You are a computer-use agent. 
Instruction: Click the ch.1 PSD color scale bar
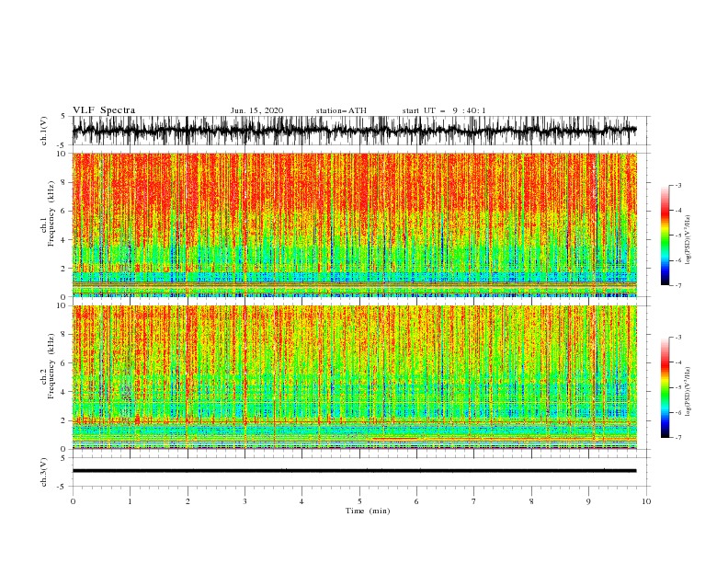pos(665,236)
